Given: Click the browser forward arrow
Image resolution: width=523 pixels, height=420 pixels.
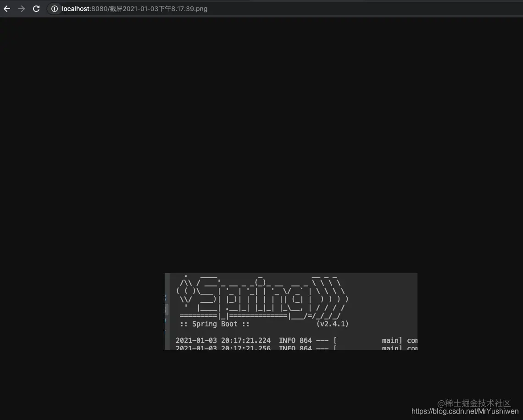Looking at the screenshot, I should 22,9.
